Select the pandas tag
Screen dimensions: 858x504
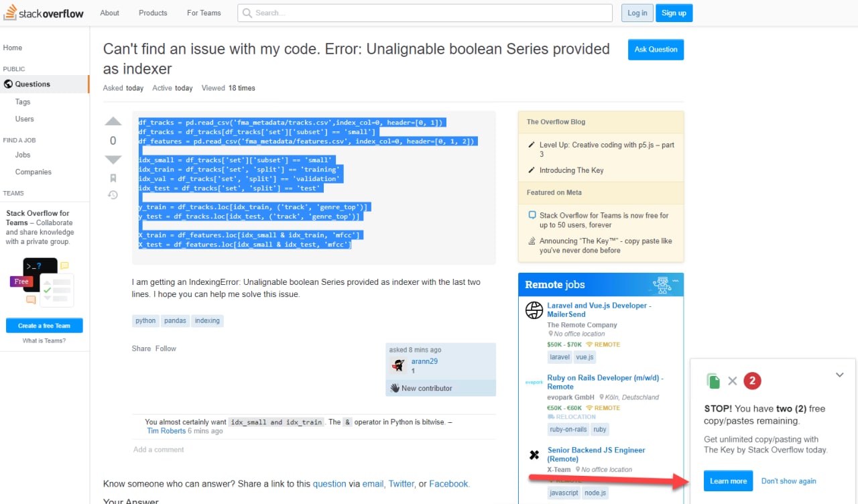click(x=175, y=321)
